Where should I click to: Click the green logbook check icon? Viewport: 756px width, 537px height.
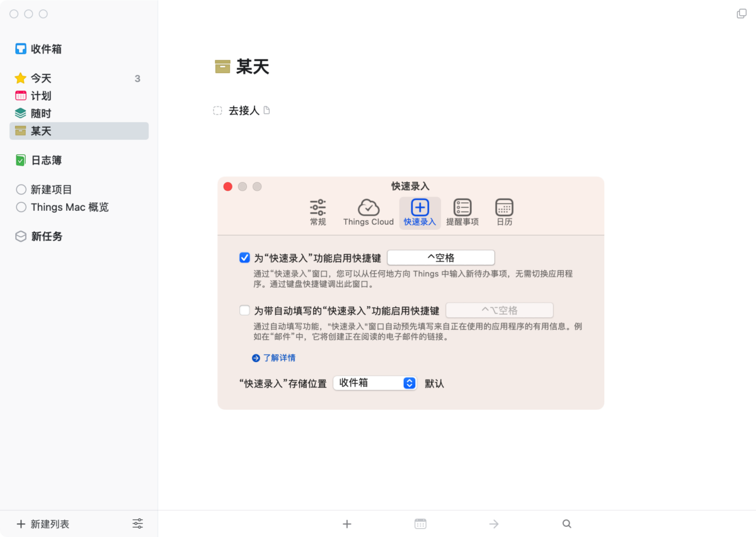coord(21,161)
